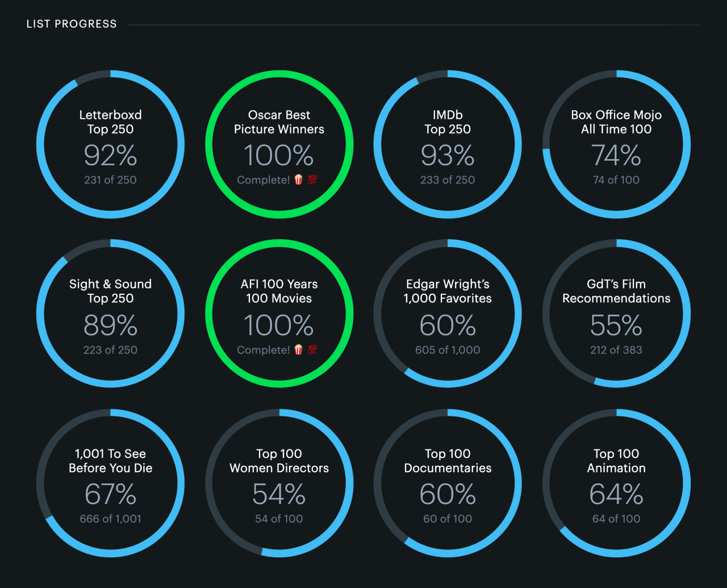Open GdT's Film Recommendations list
This screenshot has height=588, width=727.
(x=616, y=291)
